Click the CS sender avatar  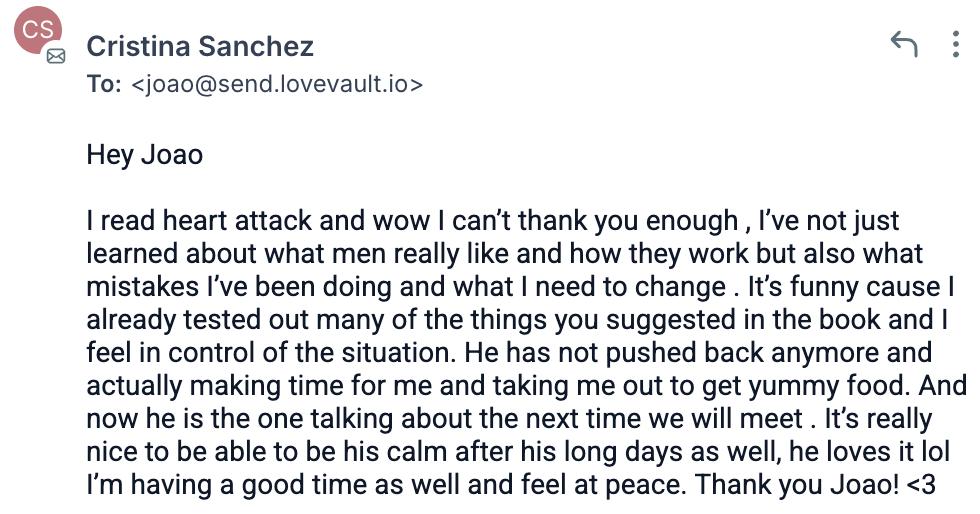click(x=36, y=31)
